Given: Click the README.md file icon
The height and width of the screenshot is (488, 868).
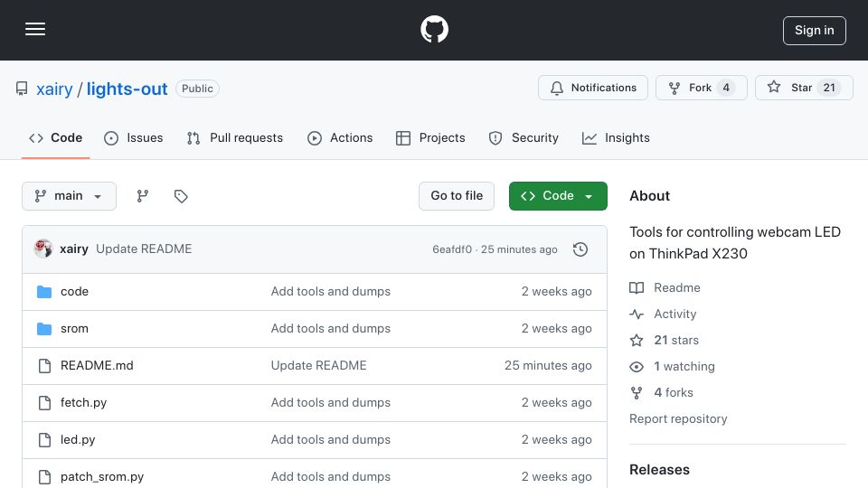Looking at the screenshot, I should pyautogui.click(x=44, y=366).
